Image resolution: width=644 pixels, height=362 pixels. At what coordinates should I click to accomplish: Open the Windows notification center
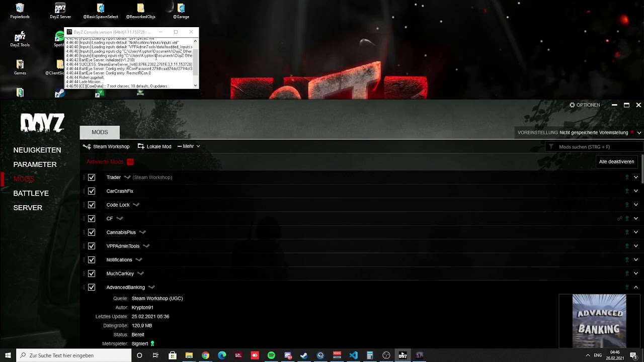633,355
